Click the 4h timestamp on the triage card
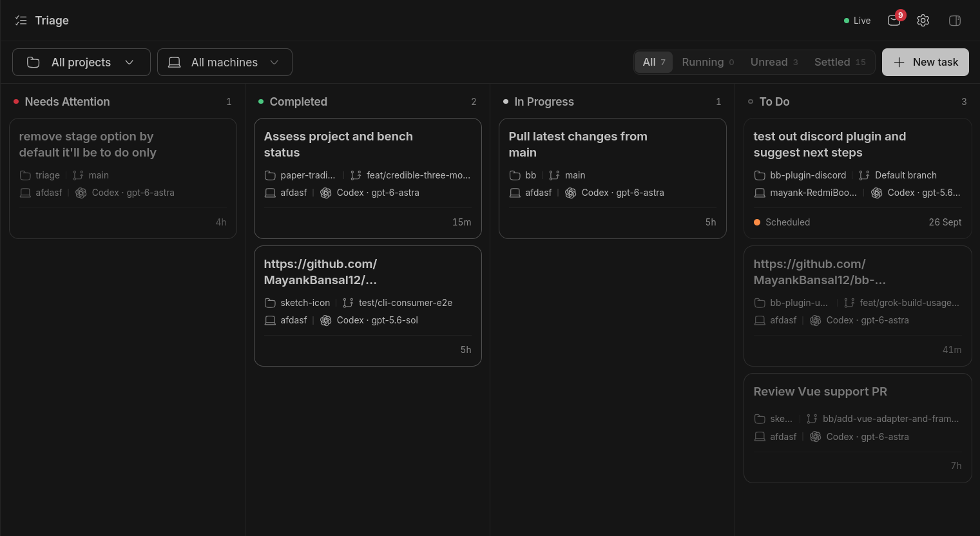 pyautogui.click(x=221, y=222)
